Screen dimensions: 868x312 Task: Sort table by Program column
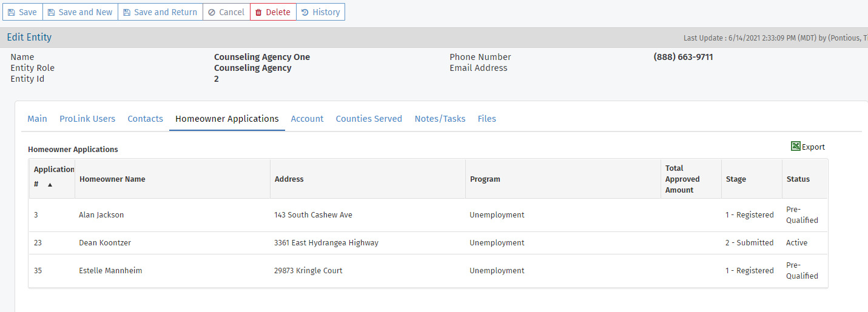pos(485,179)
